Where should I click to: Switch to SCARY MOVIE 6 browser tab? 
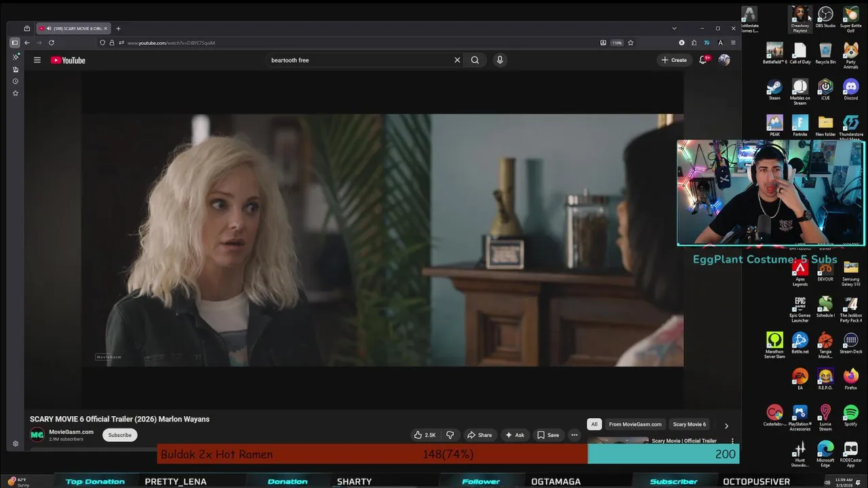click(73, 28)
